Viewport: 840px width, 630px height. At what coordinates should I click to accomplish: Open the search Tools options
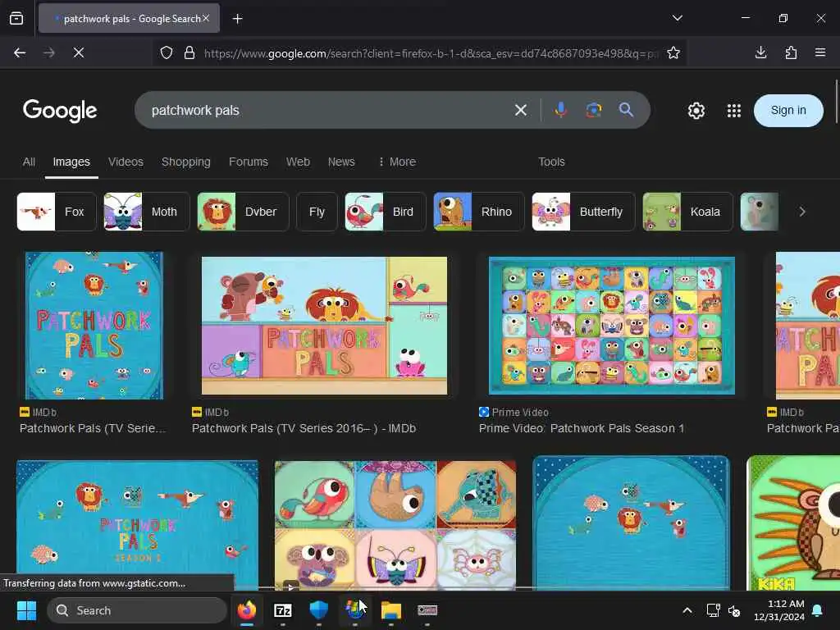point(551,162)
